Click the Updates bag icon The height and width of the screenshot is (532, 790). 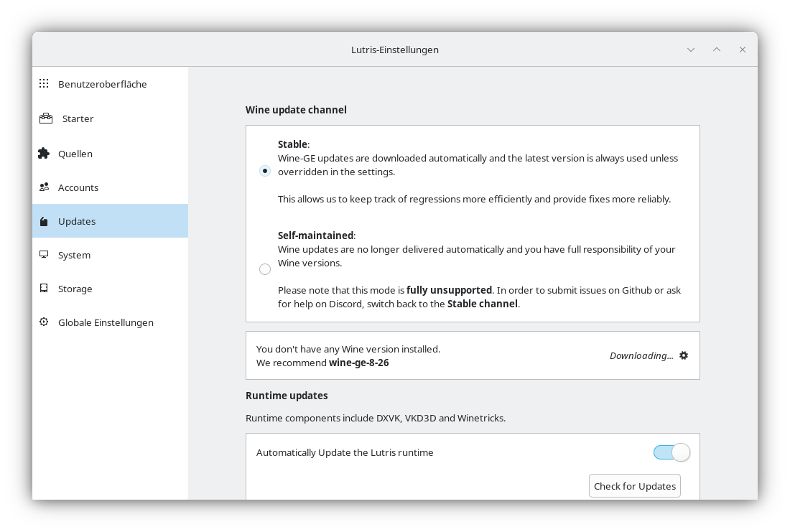[44, 221]
